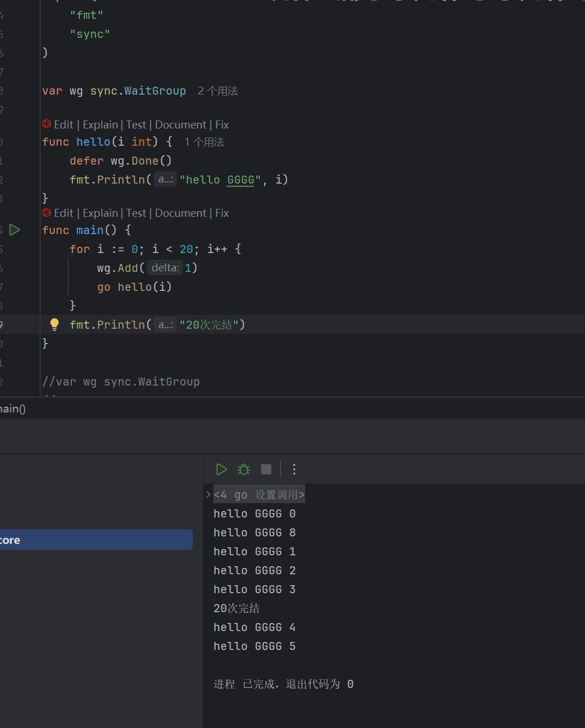Screen dimensions: 585x728
Task: Click the run gutter icon beside func main
Action: pos(15,230)
